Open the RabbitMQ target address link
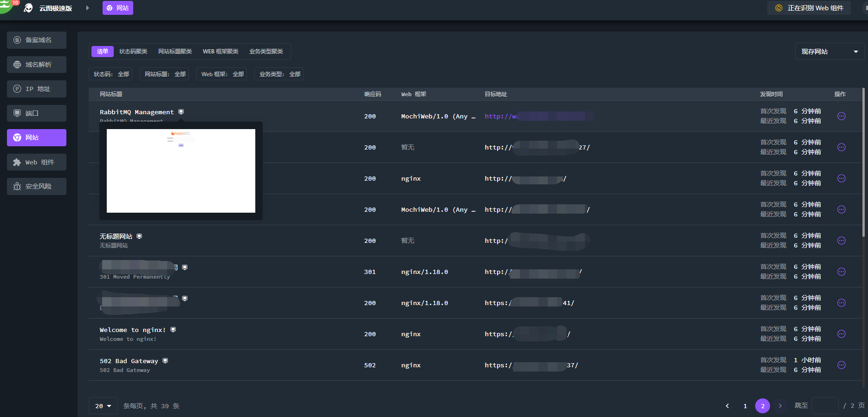This screenshot has height=417, width=868. [501, 116]
